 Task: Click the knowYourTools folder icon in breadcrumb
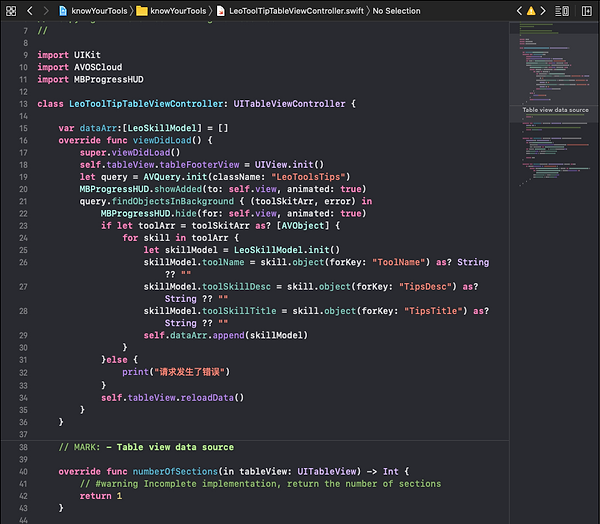tap(142, 11)
